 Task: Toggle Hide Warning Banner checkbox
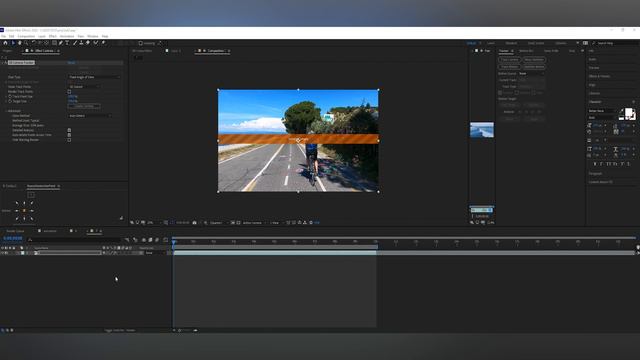pos(69,140)
